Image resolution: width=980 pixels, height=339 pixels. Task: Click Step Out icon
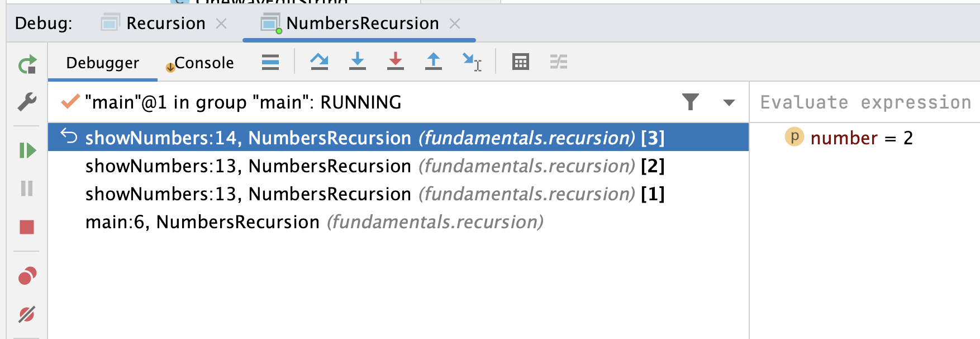pos(434,61)
